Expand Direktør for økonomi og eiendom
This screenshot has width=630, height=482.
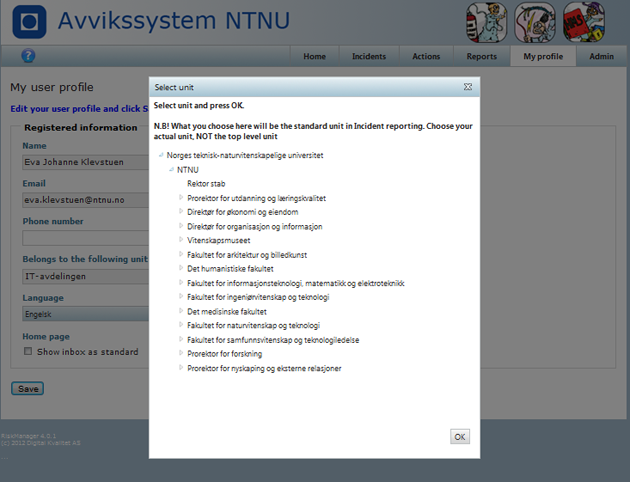pyautogui.click(x=181, y=212)
